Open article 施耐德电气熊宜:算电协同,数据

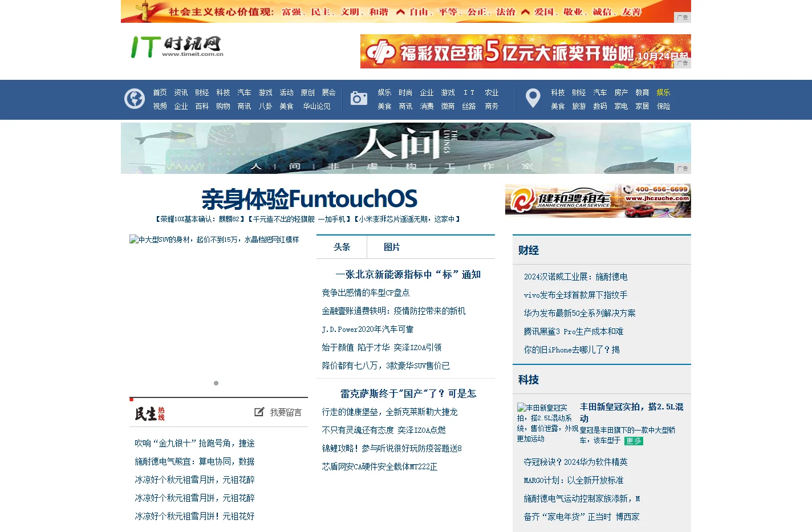[194, 461]
